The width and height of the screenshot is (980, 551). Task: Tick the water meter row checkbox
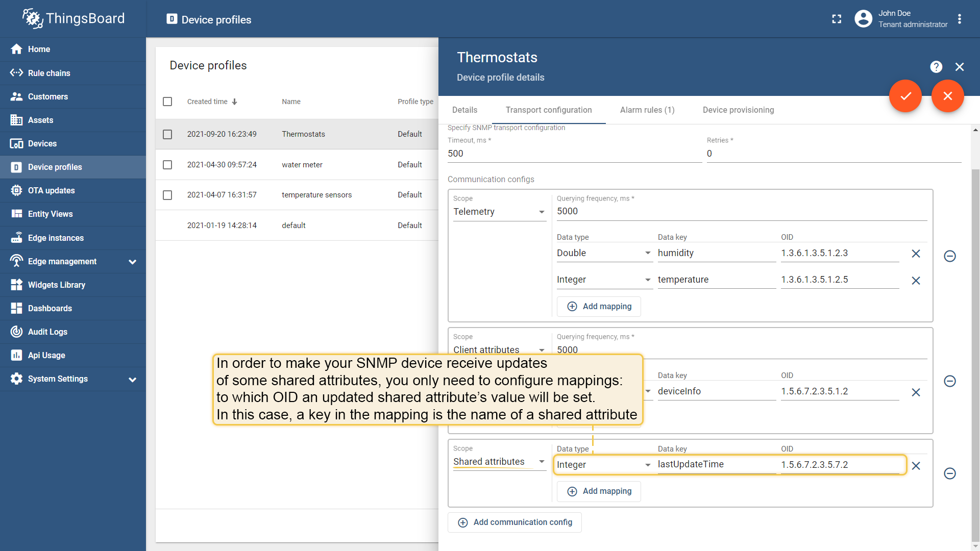click(x=167, y=165)
